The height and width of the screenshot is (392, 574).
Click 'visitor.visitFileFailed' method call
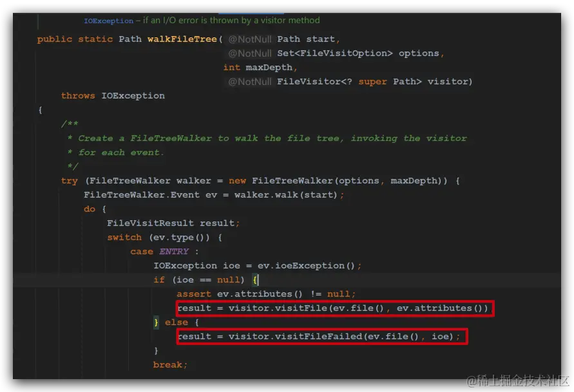(x=295, y=337)
